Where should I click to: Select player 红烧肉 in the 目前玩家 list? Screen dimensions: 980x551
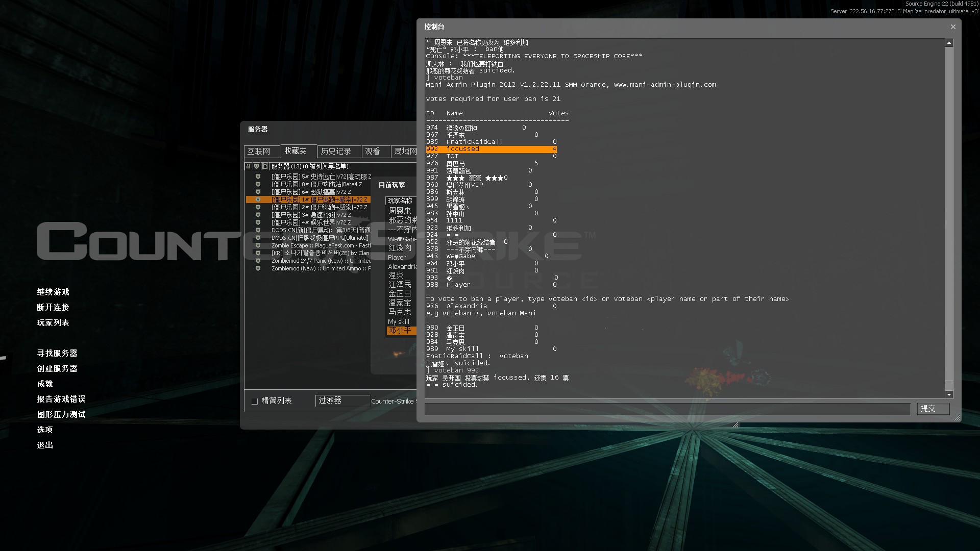point(401,248)
